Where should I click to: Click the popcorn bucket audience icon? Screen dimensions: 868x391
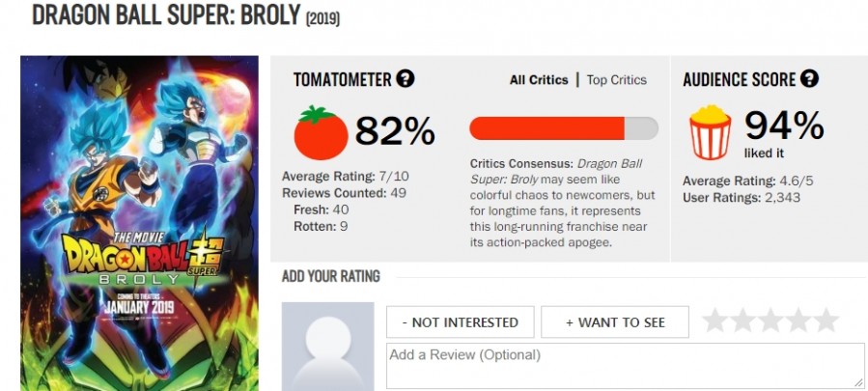pyautogui.click(x=710, y=132)
